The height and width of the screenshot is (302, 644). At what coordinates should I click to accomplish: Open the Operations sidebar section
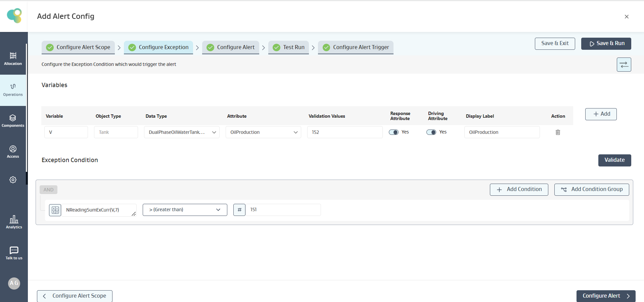coord(13,90)
